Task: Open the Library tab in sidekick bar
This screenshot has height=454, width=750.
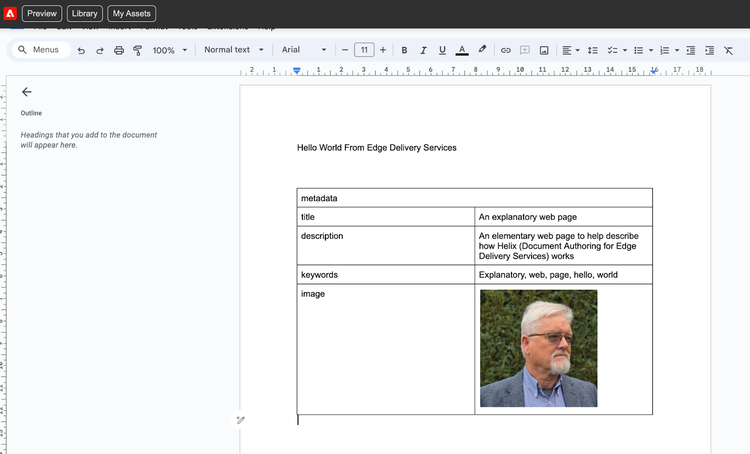Action: (85, 13)
